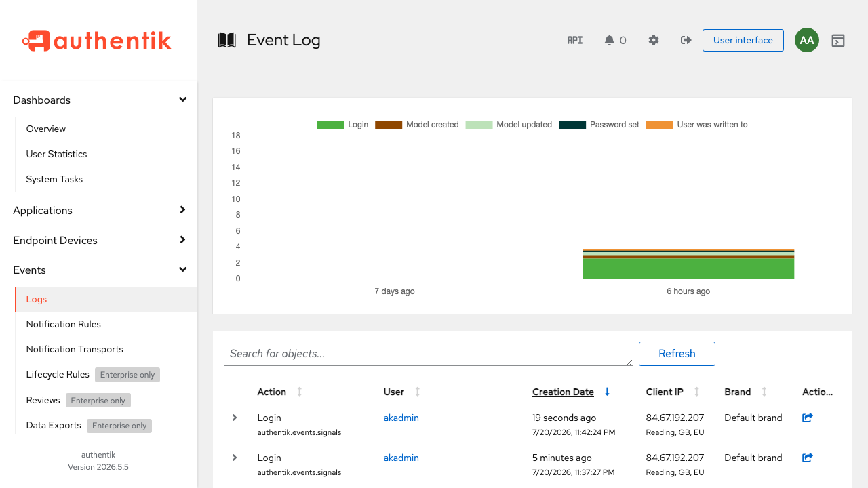
Task: Open the AA user avatar
Action: tap(807, 40)
